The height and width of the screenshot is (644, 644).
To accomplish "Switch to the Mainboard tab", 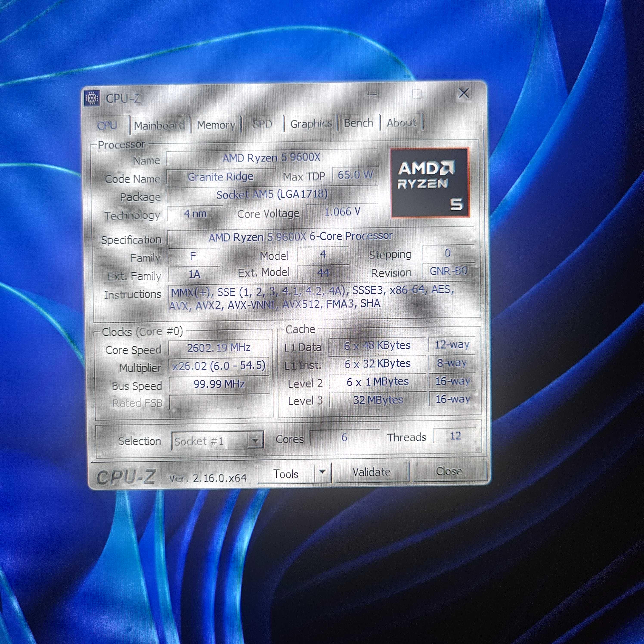I will click(159, 126).
